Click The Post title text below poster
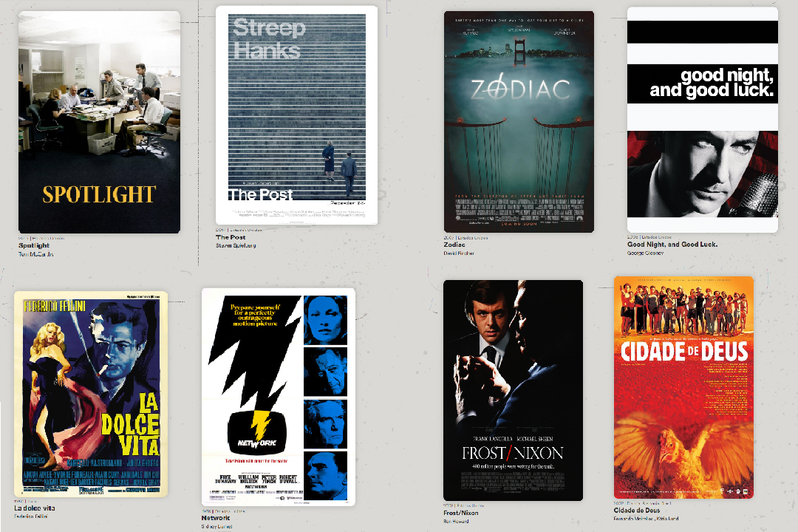The image size is (798, 532). point(231,237)
